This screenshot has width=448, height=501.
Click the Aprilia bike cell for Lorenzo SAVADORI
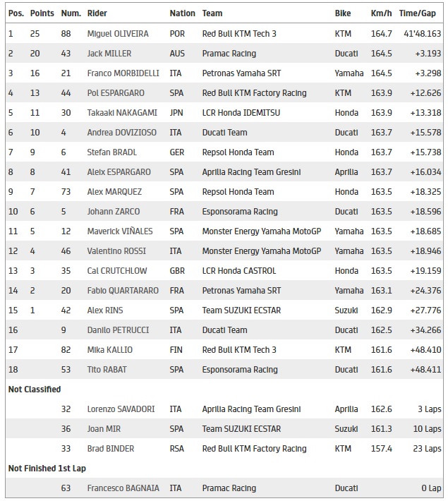346,409
